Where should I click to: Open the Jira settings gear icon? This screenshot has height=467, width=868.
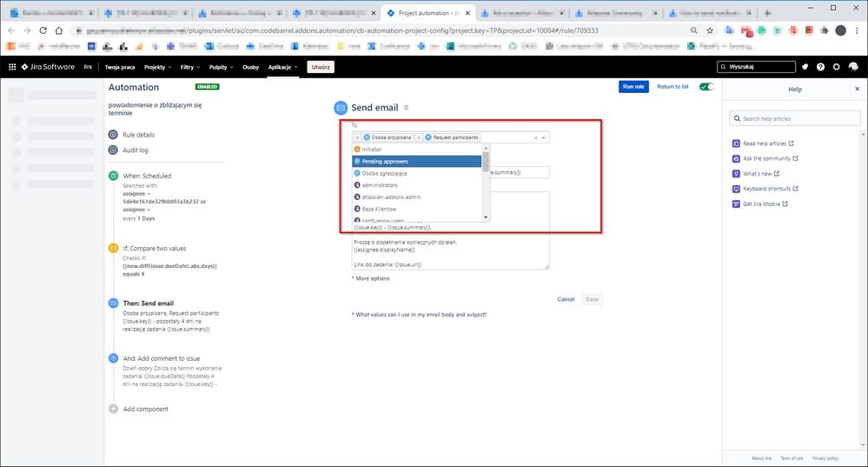tap(837, 67)
